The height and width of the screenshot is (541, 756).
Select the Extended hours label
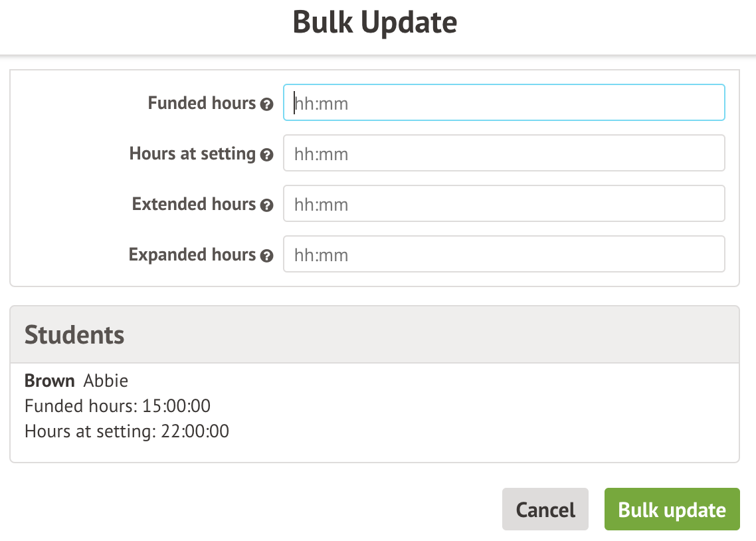[x=193, y=204]
